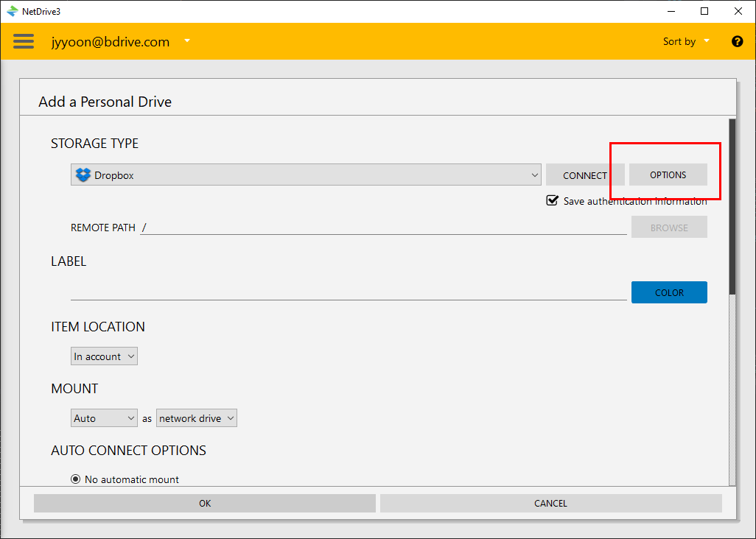Viewport: 756px width, 539px height.
Task: Click the BROWSE button
Action: coord(669,227)
